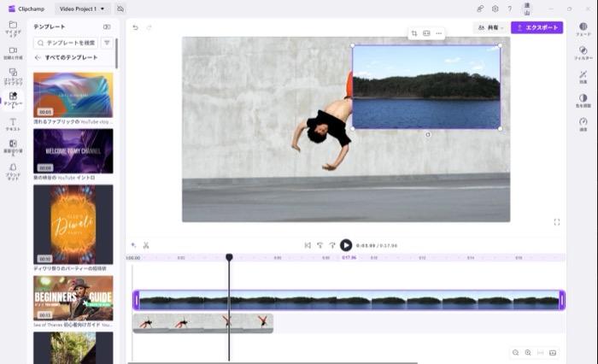Open the upgrade/link icon in title bar

[480, 9]
